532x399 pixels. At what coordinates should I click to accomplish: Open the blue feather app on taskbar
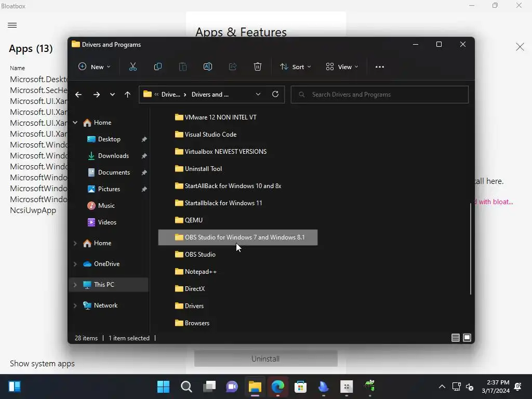(x=323, y=387)
